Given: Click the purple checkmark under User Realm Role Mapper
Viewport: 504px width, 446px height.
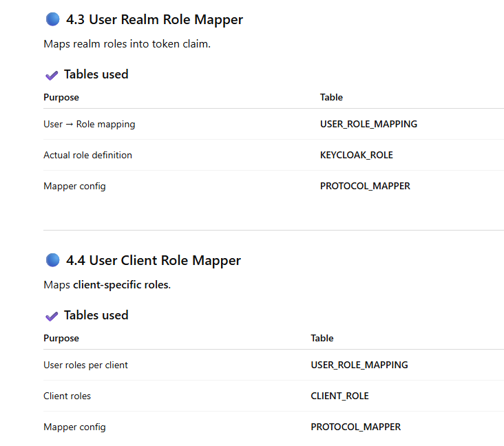Looking at the screenshot, I should (x=51, y=75).
